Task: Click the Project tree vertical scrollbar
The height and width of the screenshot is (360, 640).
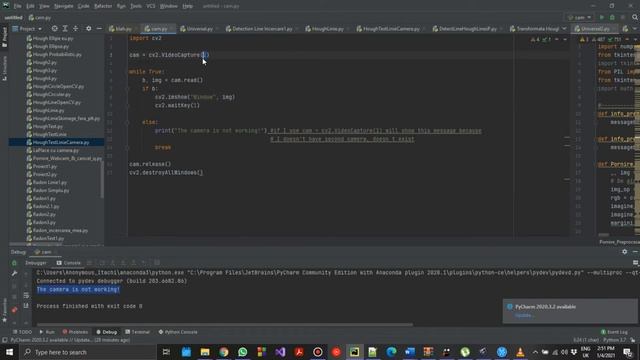Action: (x=102, y=179)
